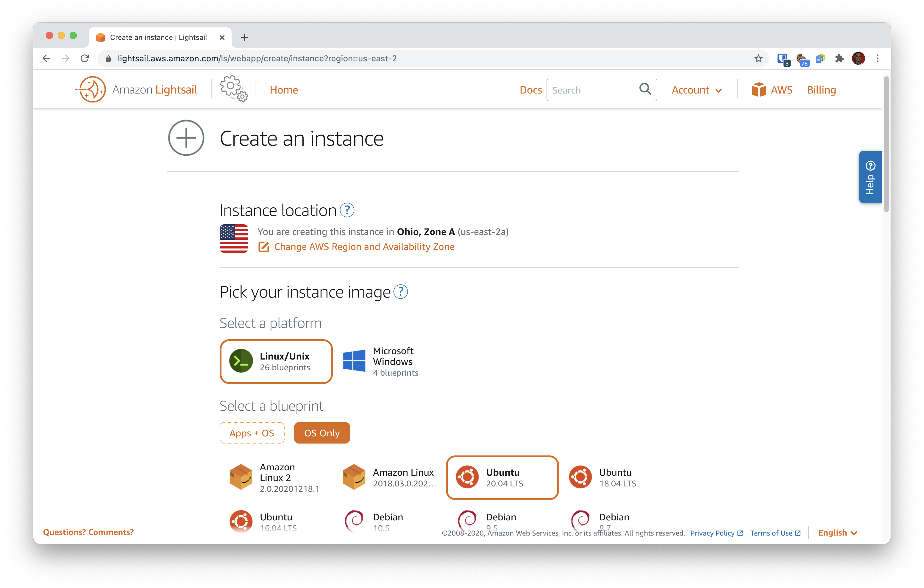Screen dimensions: 924x588
Task: Open the AWS console link
Action: 772,90
